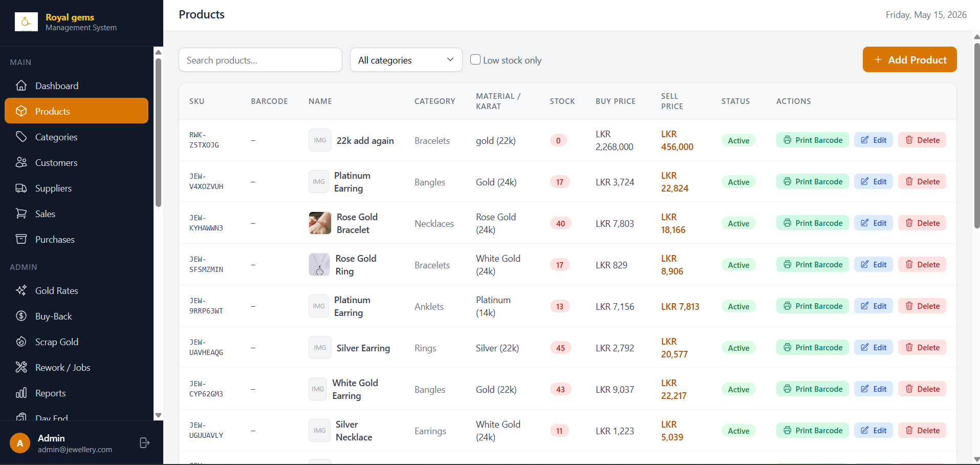
Task: Open Purchases from the sidebar
Action: [76, 239]
